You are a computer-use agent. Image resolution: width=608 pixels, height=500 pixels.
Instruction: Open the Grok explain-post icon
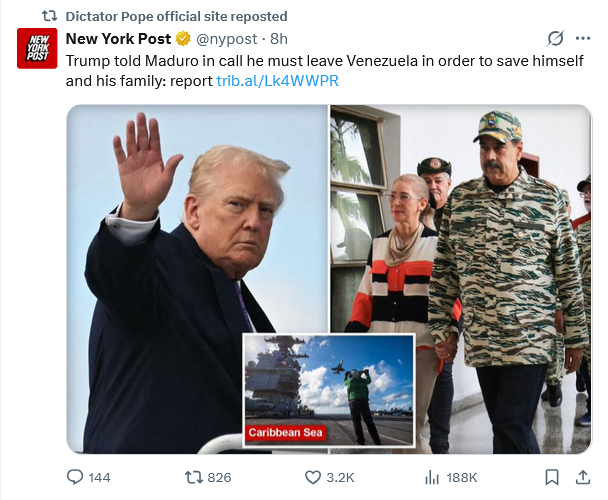(x=555, y=38)
